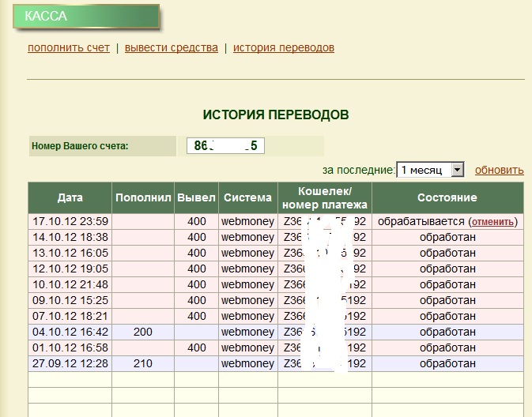Click the account number field

(225, 146)
